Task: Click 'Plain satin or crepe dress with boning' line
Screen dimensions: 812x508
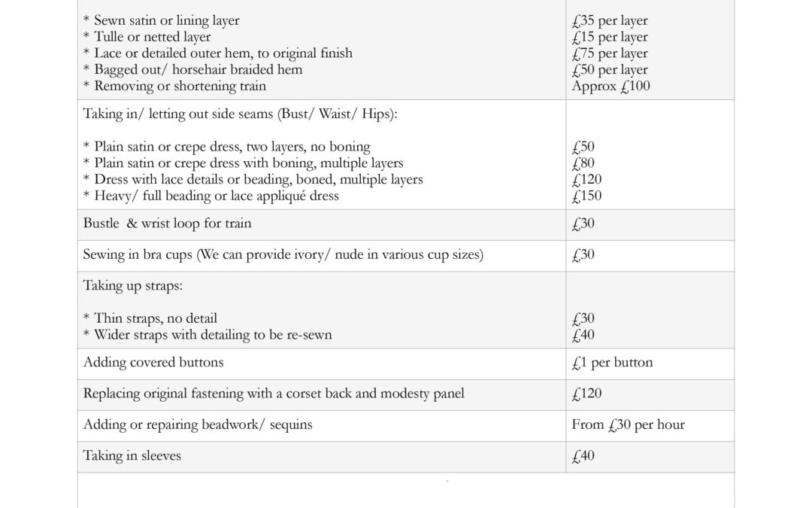Action: click(248, 163)
